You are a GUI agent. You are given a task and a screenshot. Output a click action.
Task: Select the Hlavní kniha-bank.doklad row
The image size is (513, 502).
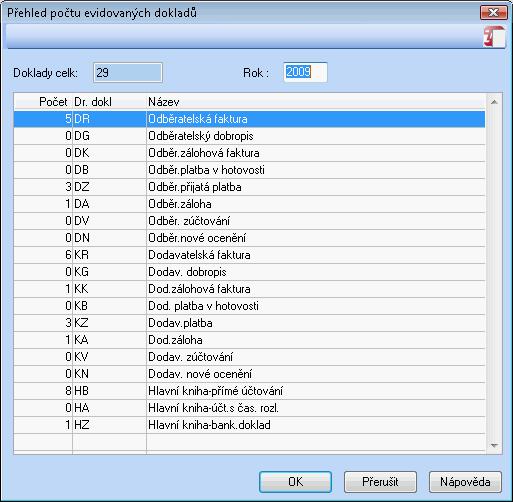click(x=249, y=425)
